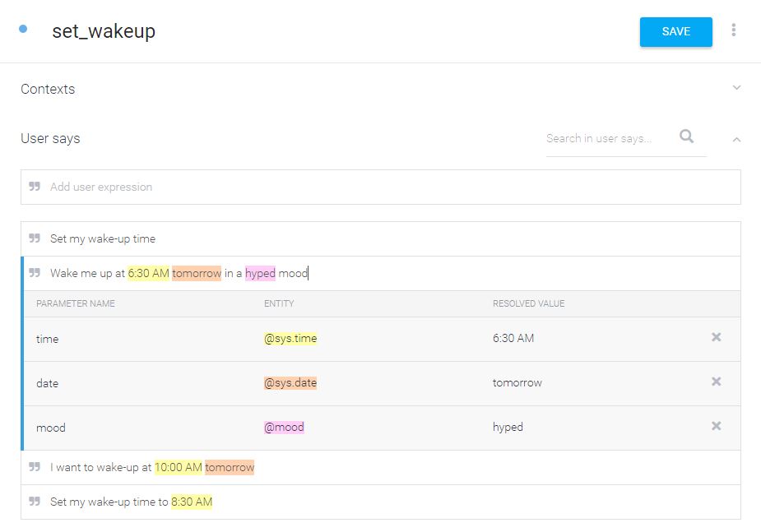The height and width of the screenshot is (532, 761).
Task: Open the @sys.time entity selector
Action: click(x=290, y=339)
